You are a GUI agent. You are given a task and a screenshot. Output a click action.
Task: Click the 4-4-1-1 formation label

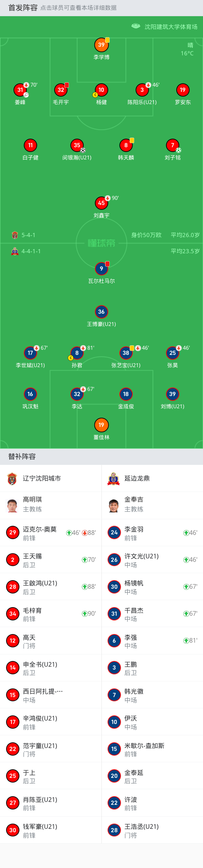(31, 251)
